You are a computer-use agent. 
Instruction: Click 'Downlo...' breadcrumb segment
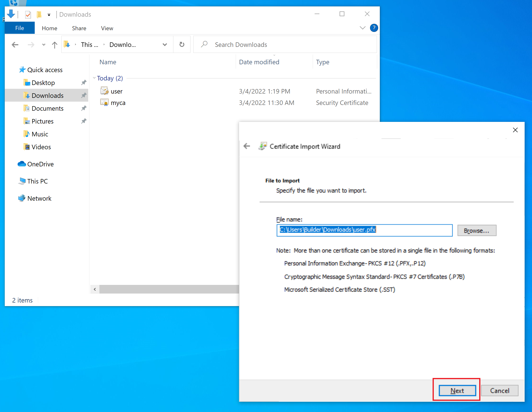pos(122,45)
